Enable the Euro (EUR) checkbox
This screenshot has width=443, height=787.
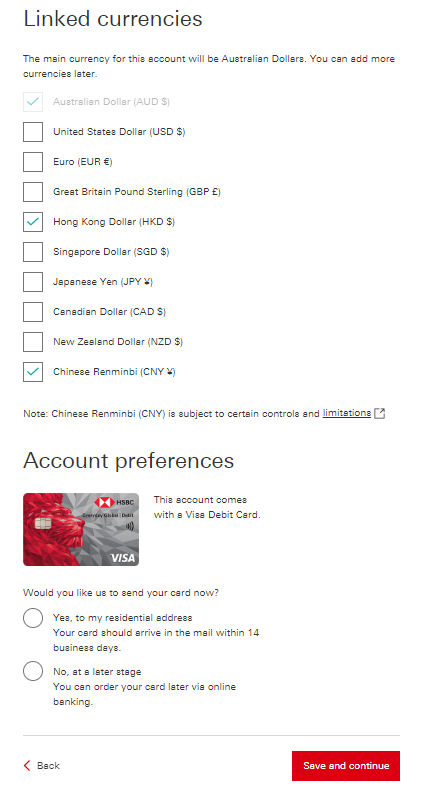[33, 162]
